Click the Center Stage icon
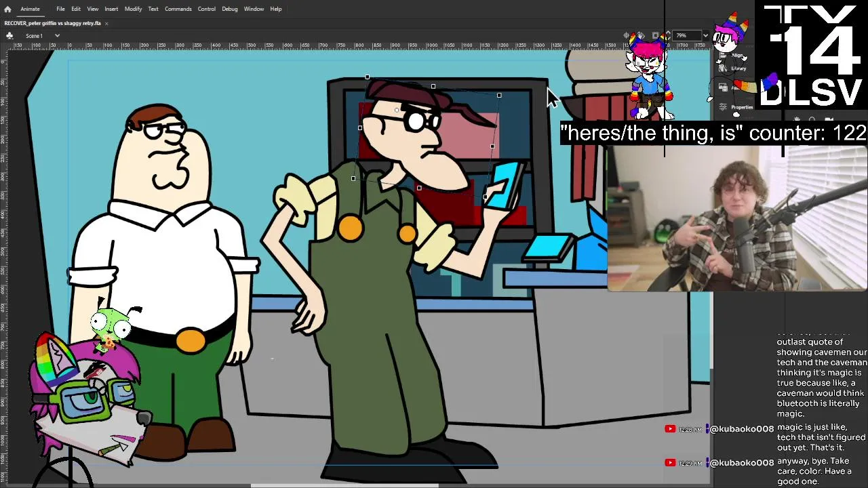The height and width of the screenshot is (488, 868). coord(627,35)
